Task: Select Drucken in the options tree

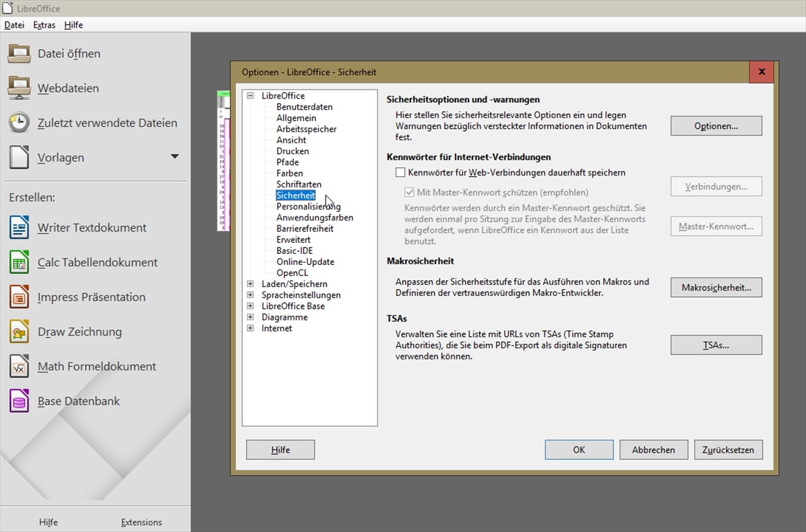Action: pyautogui.click(x=292, y=151)
